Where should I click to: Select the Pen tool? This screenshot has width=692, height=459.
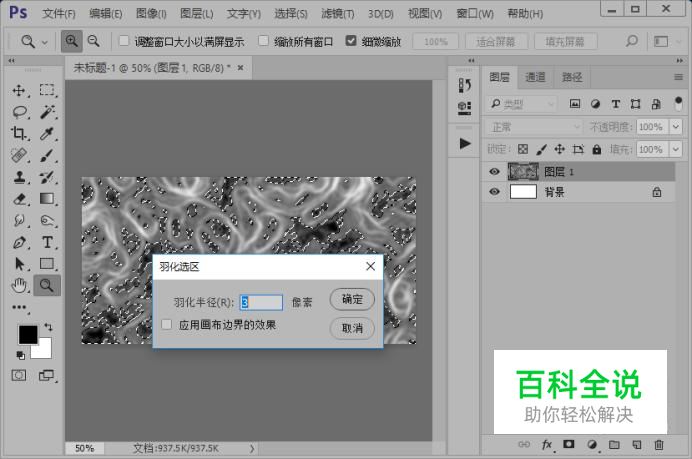click(x=19, y=242)
